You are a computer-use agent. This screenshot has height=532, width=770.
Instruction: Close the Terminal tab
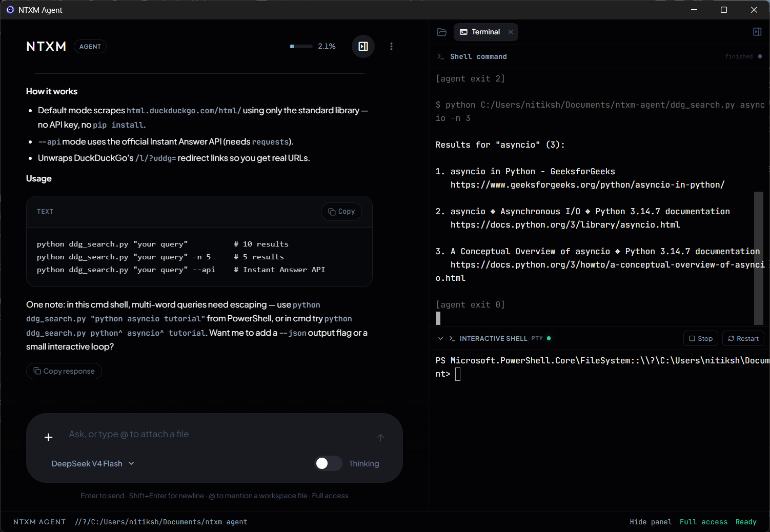coord(511,32)
